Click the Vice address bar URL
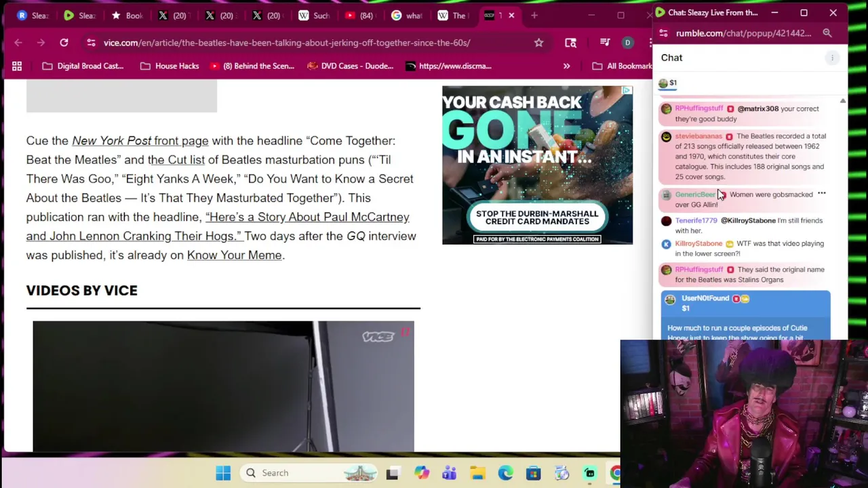This screenshot has height=488, width=868. click(x=287, y=43)
